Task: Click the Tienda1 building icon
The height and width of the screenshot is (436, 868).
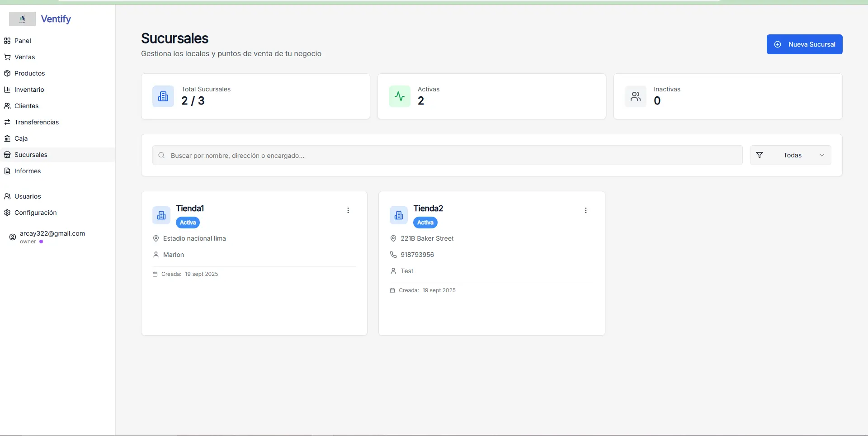Action: (x=161, y=215)
